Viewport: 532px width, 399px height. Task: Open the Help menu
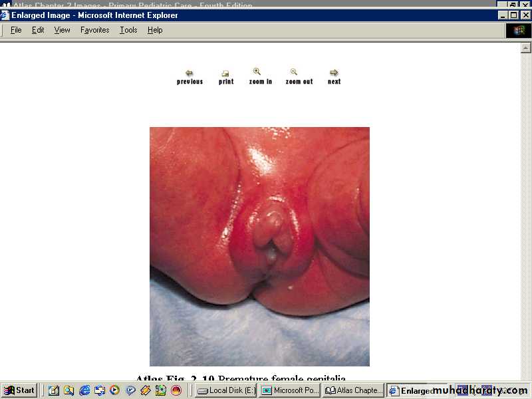[x=155, y=30]
